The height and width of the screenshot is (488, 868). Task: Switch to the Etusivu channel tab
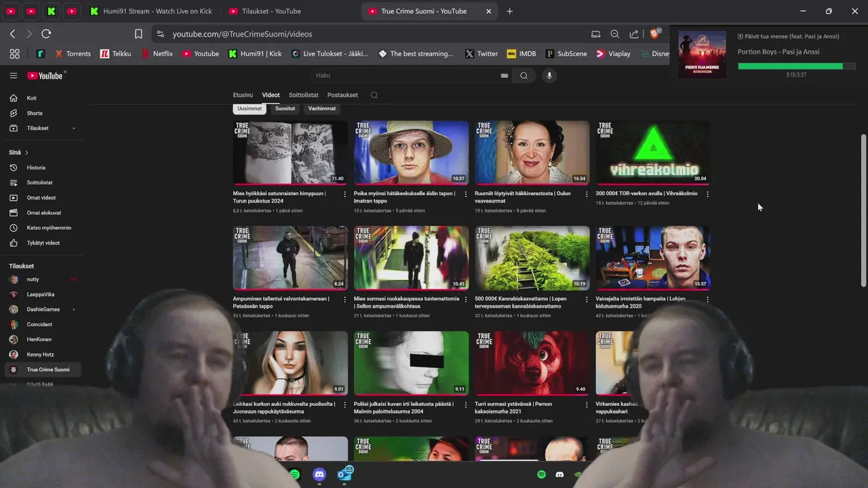point(243,95)
